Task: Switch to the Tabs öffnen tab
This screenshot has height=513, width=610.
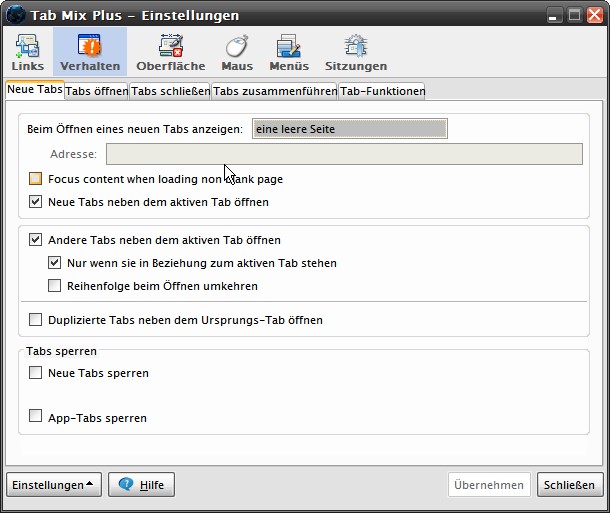Action: [96, 91]
